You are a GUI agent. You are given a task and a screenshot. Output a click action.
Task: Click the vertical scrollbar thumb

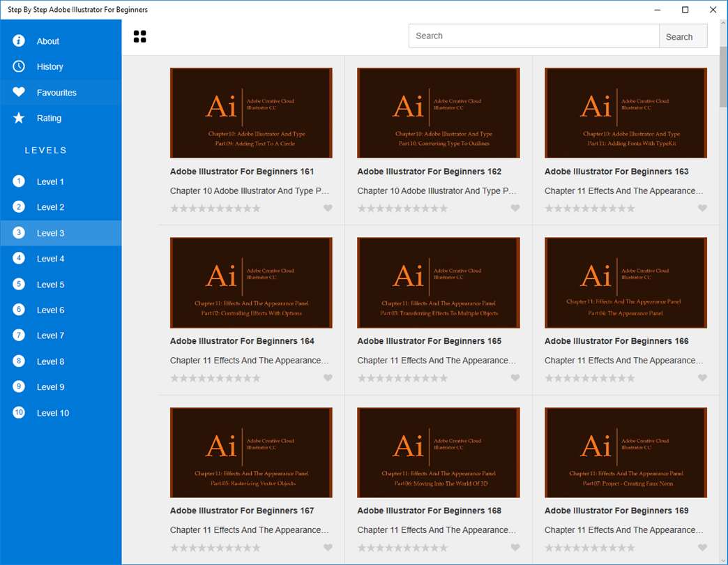pyautogui.click(x=723, y=77)
